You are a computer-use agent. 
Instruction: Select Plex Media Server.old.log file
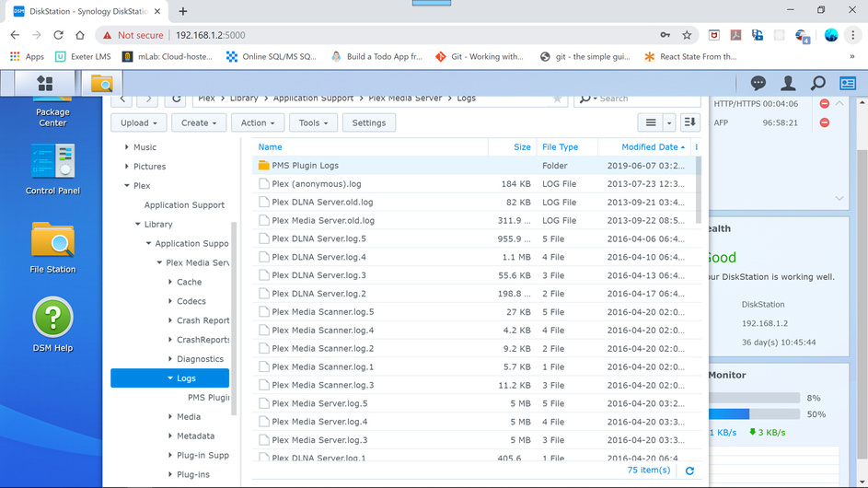click(477, 220)
